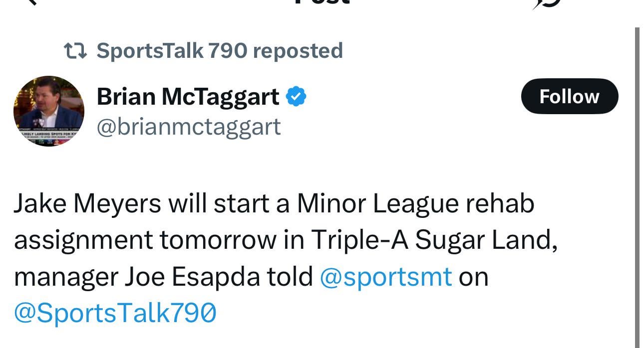Follow Brian McTaggart
The width and height of the screenshot is (644, 348).
tap(569, 96)
